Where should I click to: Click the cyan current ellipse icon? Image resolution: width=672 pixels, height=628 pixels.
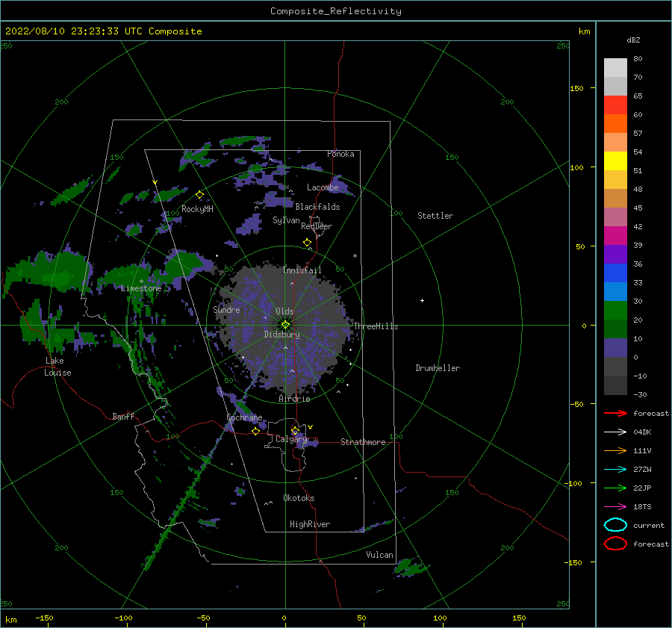615,525
